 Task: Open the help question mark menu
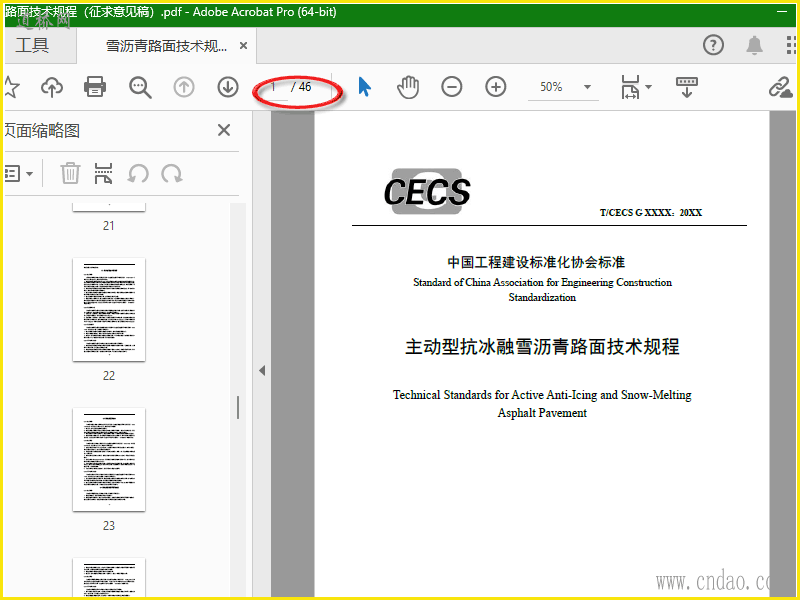(x=713, y=45)
